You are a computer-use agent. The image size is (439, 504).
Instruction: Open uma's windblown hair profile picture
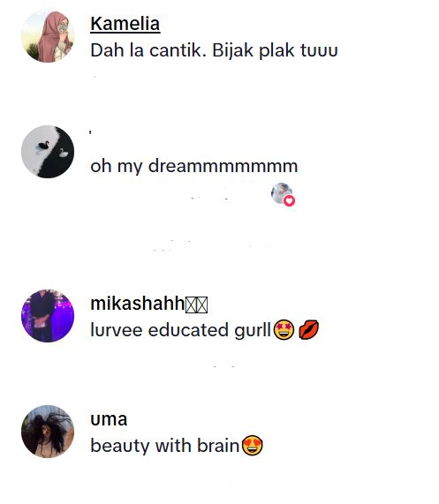pyautogui.click(x=48, y=432)
